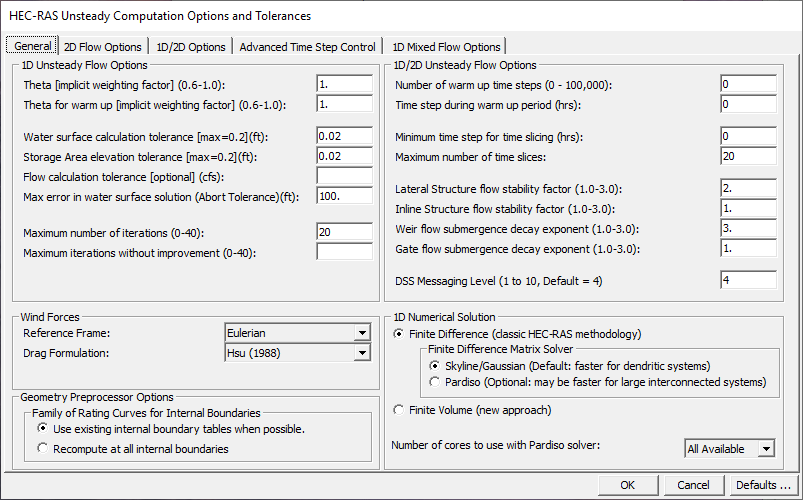Select use existing internal boundary tables
Screen dimensions: 803x500
(171, 429)
